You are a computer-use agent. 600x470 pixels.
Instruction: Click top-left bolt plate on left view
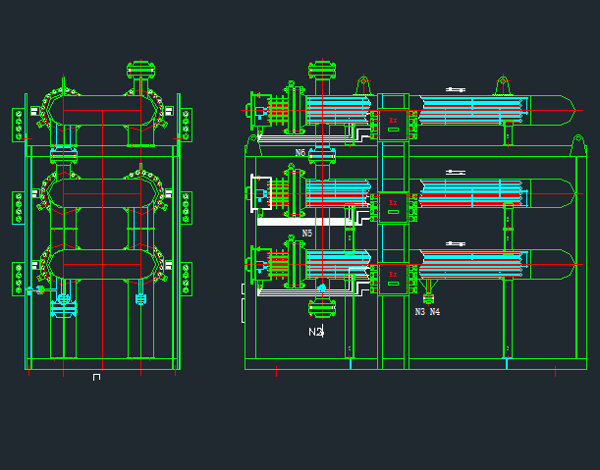(x=18, y=125)
